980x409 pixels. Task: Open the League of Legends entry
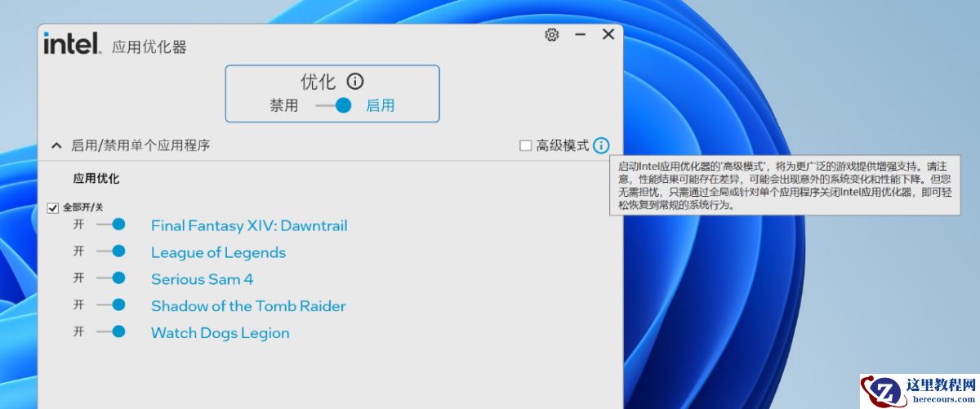click(218, 252)
